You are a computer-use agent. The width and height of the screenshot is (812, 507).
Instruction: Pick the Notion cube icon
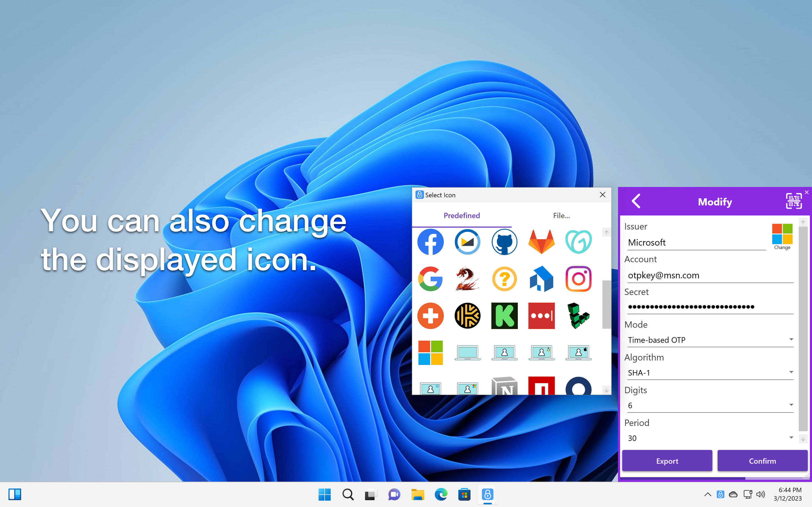tap(504, 389)
